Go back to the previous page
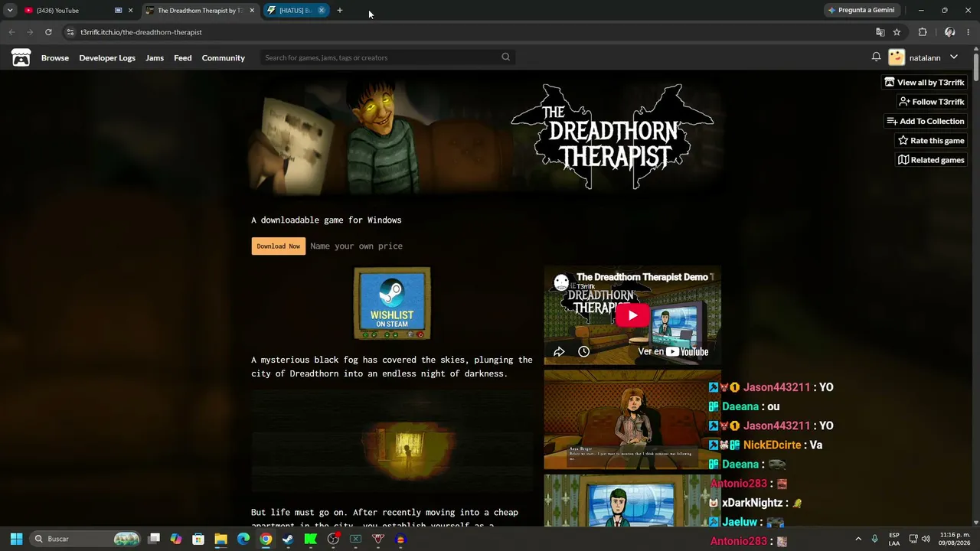980x551 pixels. [x=11, y=32]
